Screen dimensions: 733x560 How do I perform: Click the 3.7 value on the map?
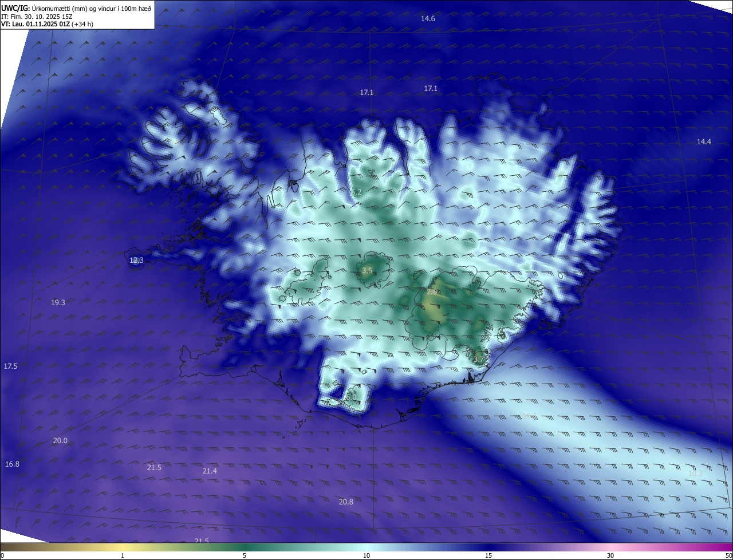[x=479, y=360]
